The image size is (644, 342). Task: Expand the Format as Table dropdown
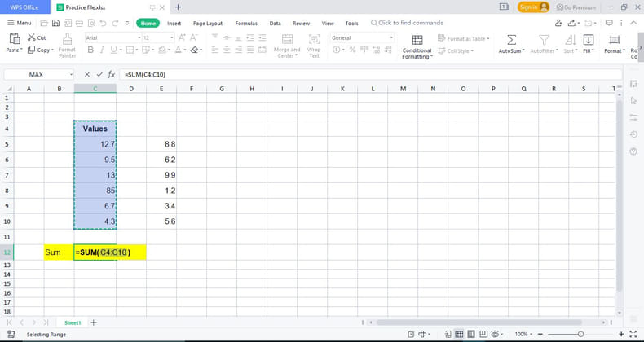[488, 38]
